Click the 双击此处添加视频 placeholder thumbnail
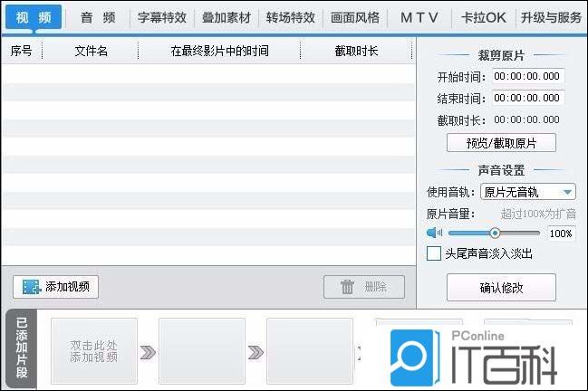The height and width of the screenshot is (391, 588). point(93,351)
